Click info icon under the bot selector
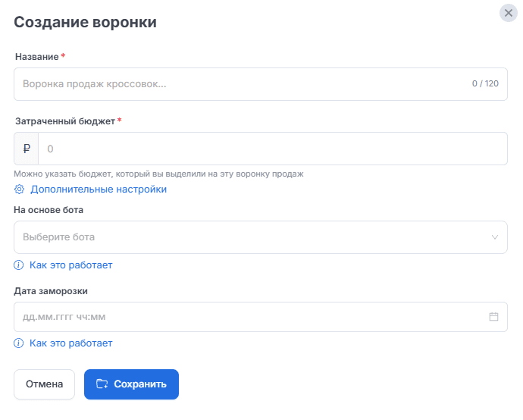Image resolution: width=523 pixels, height=420 pixels. click(x=19, y=265)
